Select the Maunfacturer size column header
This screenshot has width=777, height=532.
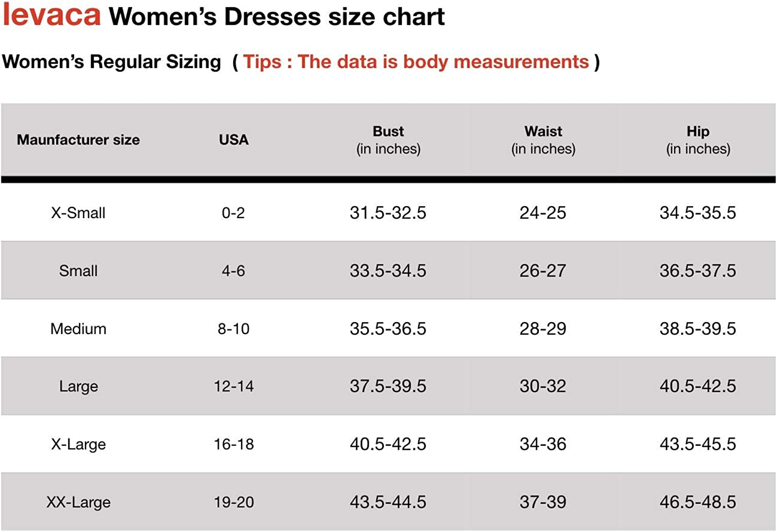coord(78,140)
